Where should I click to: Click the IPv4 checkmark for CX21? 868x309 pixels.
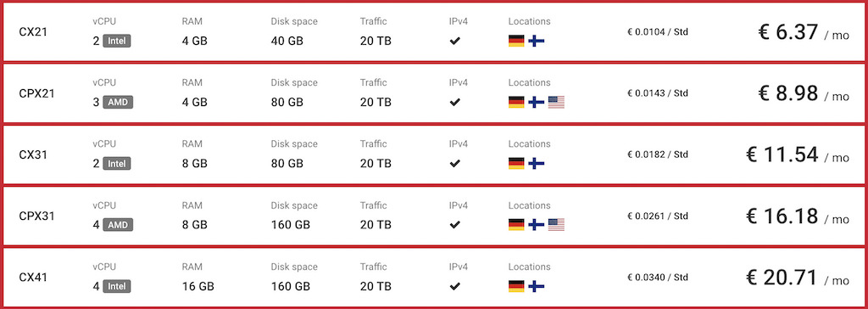click(454, 41)
